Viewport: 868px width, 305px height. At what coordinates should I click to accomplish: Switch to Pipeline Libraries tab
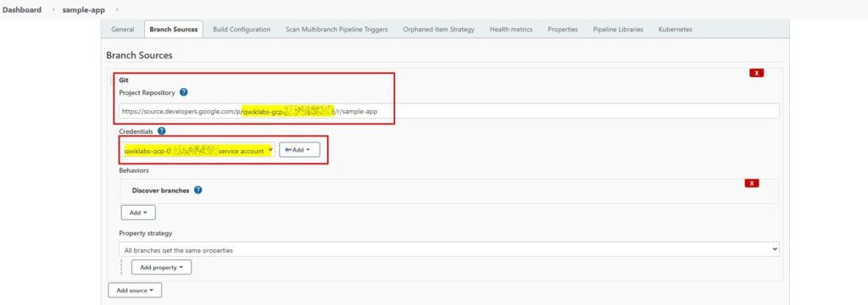(618, 30)
